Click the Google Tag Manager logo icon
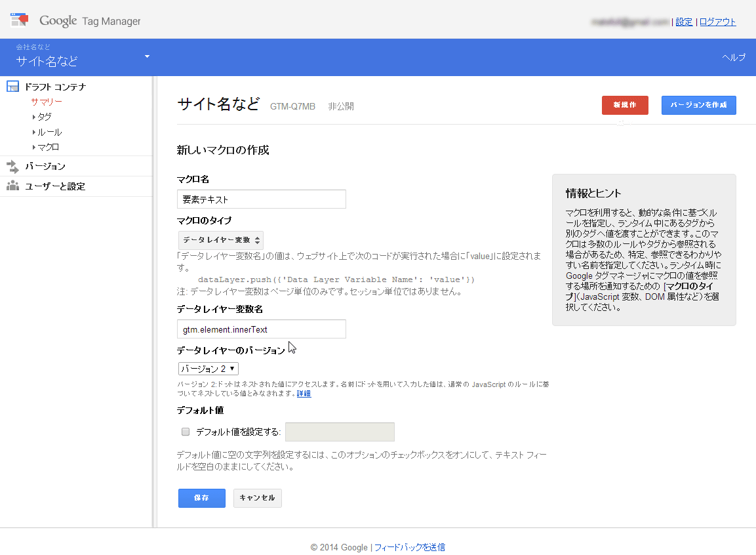The image size is (756, 555). pyautogui.click(x=20, y=20)
